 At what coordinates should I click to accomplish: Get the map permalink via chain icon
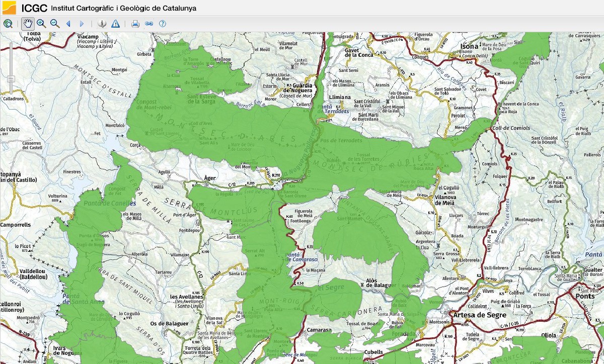point(148,24)
